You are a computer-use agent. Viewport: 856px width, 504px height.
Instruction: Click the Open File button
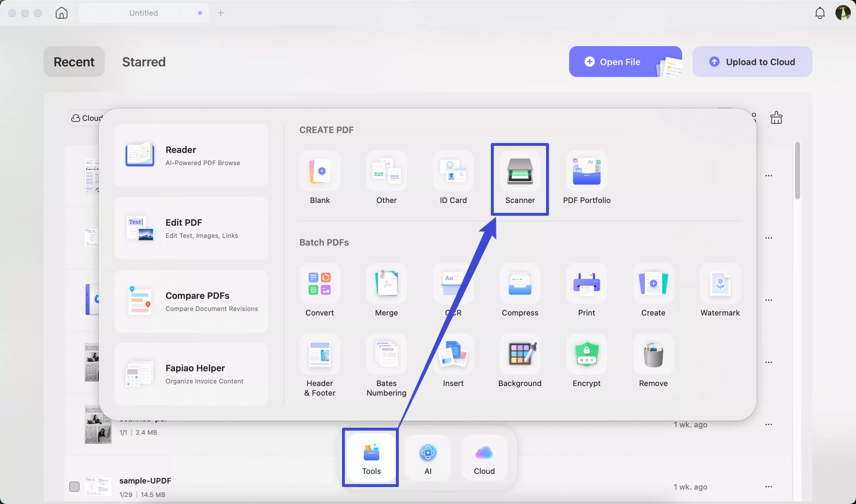pyautogui.click(x=625, y=61)
